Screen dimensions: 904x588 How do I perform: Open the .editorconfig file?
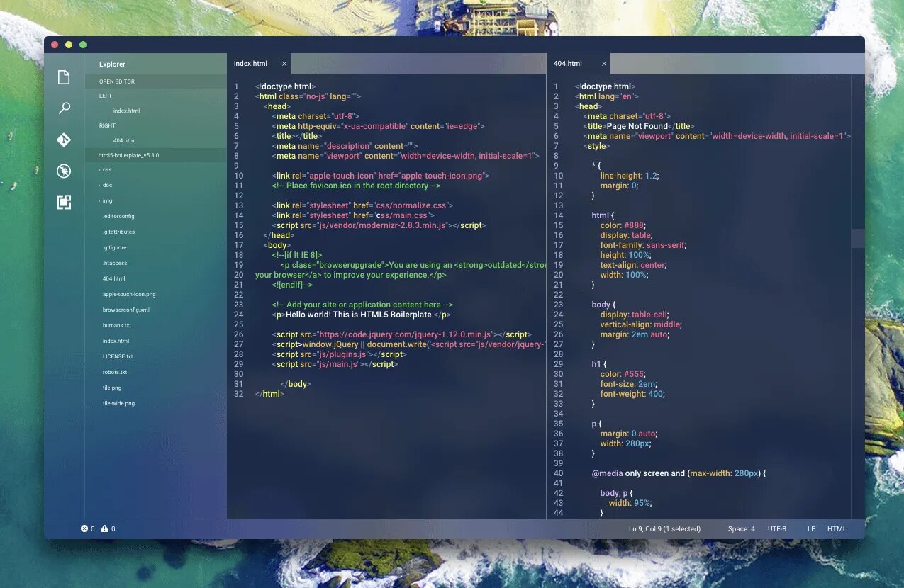[x=118, y=216]
